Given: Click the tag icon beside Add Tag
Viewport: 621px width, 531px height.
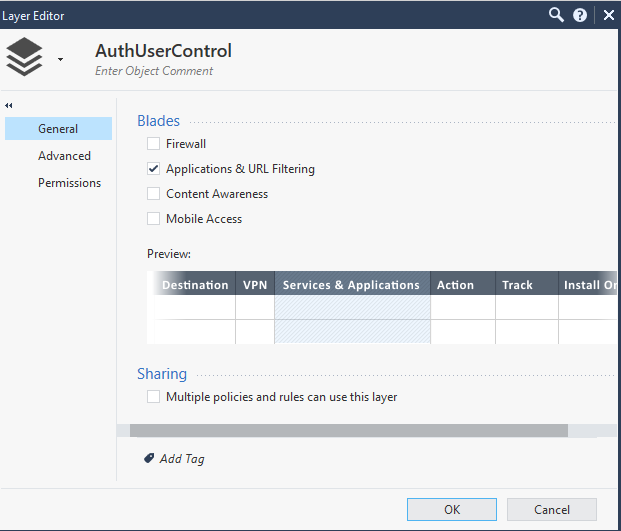Looking at the screenshot, I should click(149, 458).
